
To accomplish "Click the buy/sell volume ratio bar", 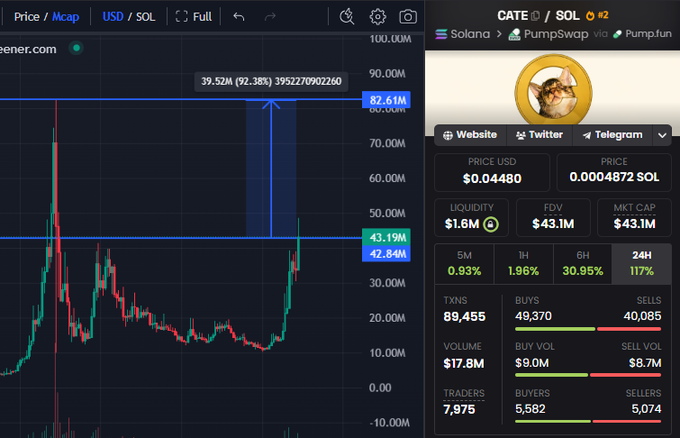I will click(588, 375).
